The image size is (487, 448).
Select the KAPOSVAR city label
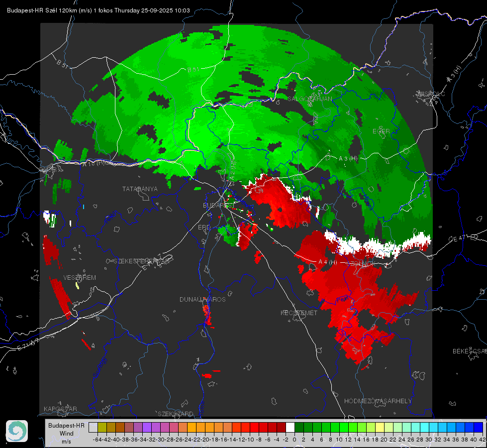(60, 409)
